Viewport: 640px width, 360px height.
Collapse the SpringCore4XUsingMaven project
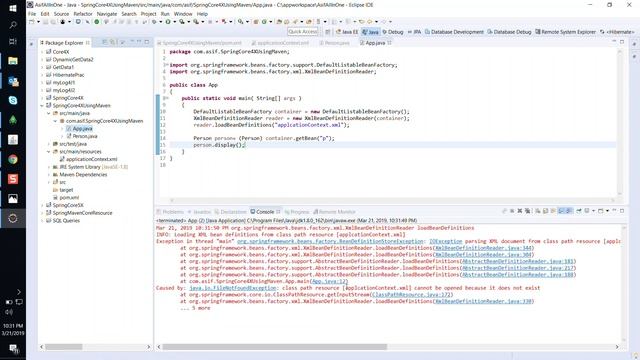[42, 105]
